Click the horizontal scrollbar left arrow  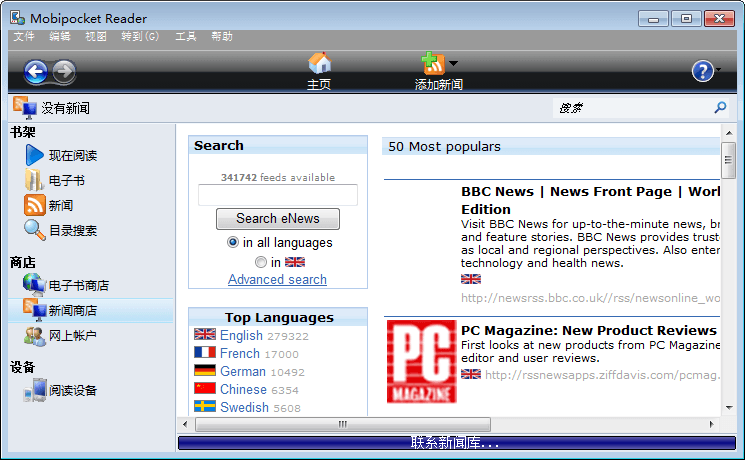click(185, 424)
